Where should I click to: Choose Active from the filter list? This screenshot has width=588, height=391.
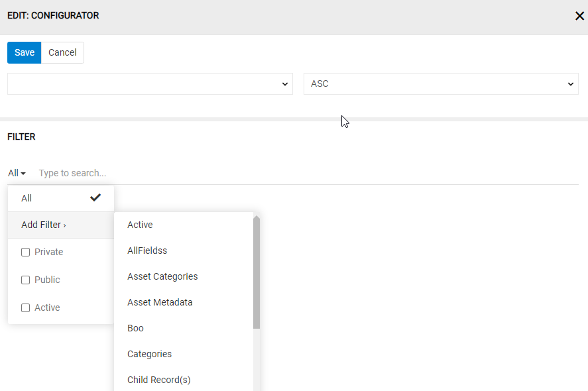pos(140,225)
